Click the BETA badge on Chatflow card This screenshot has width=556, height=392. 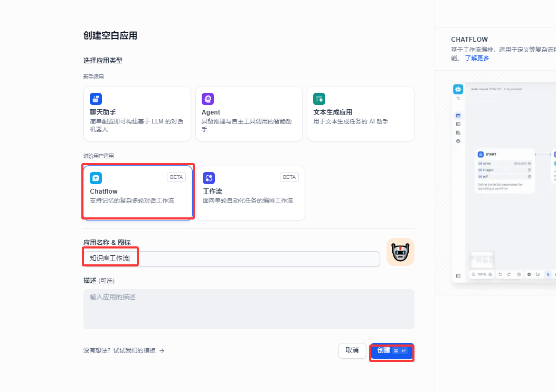176,177
